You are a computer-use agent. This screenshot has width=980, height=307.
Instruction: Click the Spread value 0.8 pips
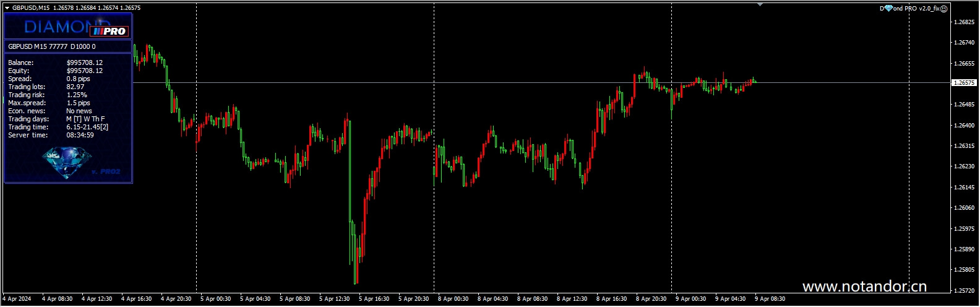pos(78,79)
